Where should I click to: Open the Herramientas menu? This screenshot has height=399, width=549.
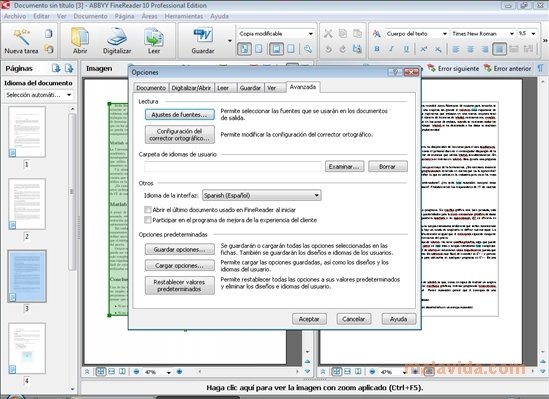[184, 16]
